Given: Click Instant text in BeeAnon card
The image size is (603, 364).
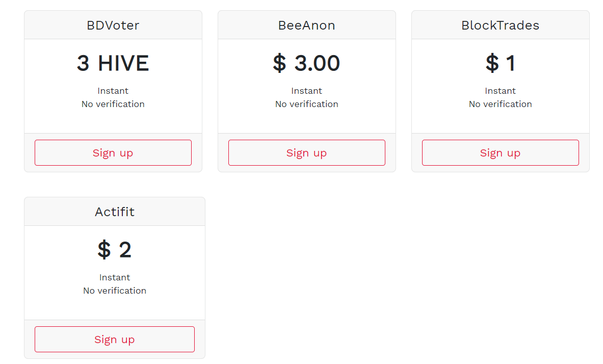Looking at the screenshot, I should 306,91.
